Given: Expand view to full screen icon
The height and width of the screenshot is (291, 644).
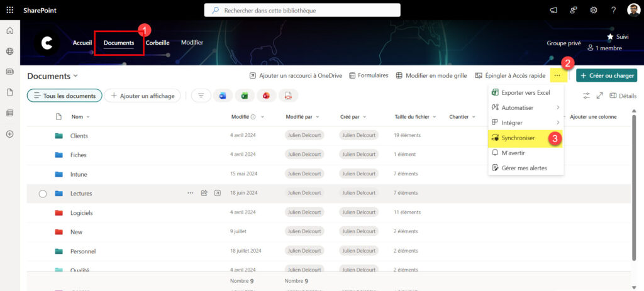Looking at the screenshot, I should tap(599, 96).
